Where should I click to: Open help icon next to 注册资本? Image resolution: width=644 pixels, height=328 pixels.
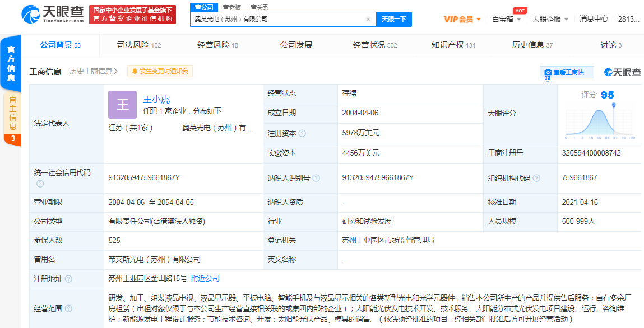click(x=302, y=134)
